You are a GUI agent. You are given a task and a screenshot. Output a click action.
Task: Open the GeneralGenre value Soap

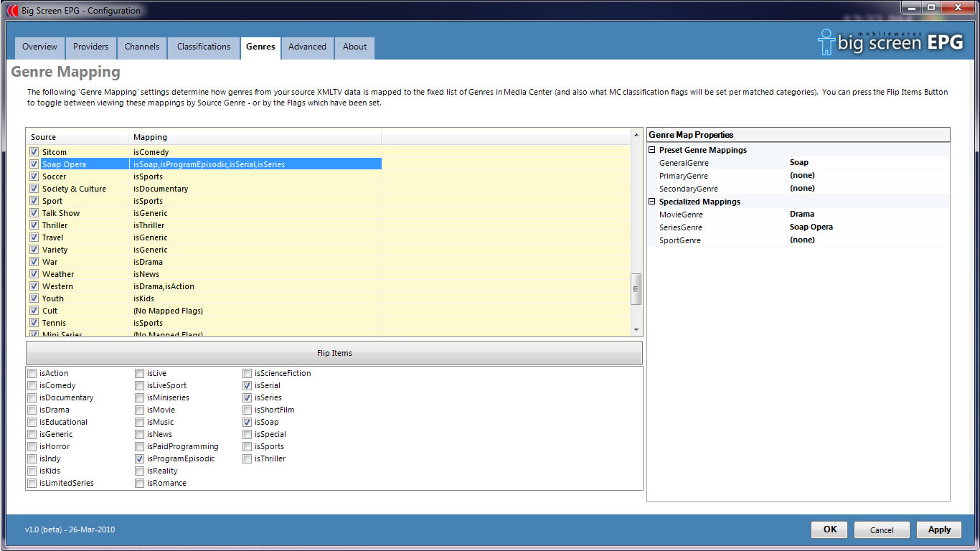pos(868,163)
